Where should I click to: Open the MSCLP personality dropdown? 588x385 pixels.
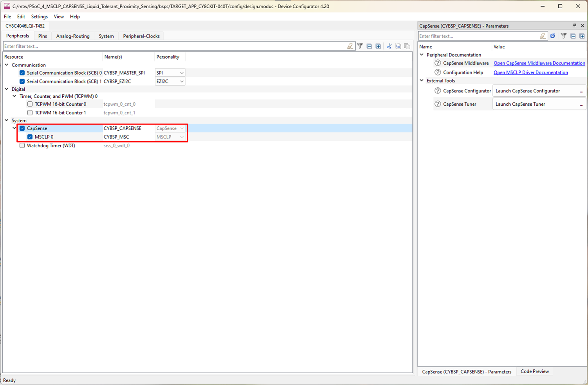170,137
